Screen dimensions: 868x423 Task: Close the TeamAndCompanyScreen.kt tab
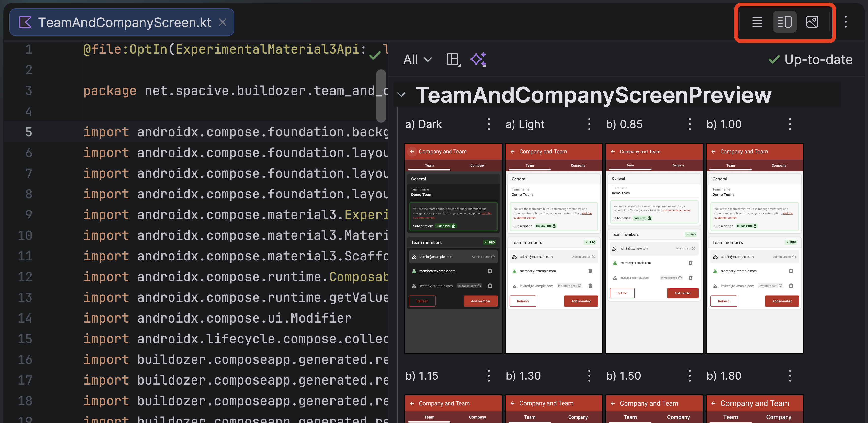[222, 22]
